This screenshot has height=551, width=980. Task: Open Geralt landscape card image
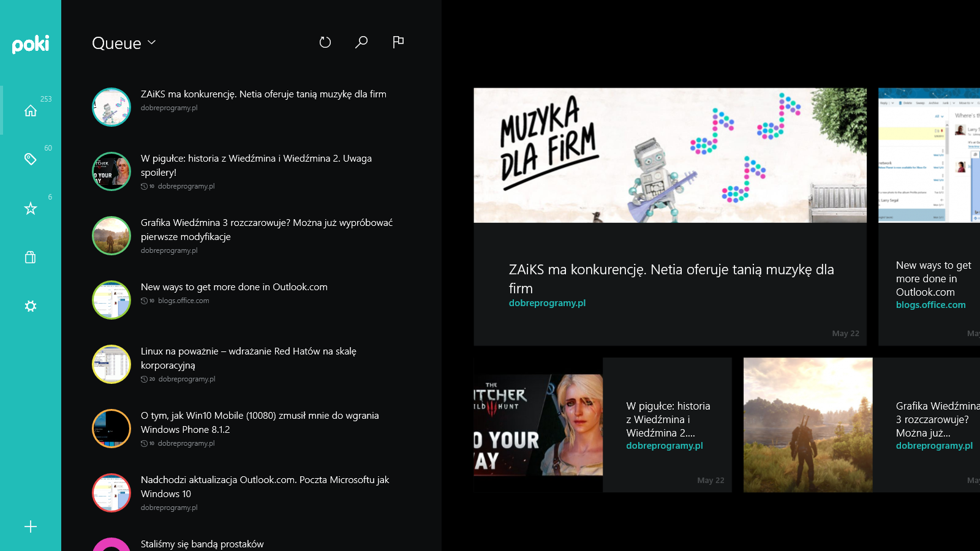coord(808,425)
